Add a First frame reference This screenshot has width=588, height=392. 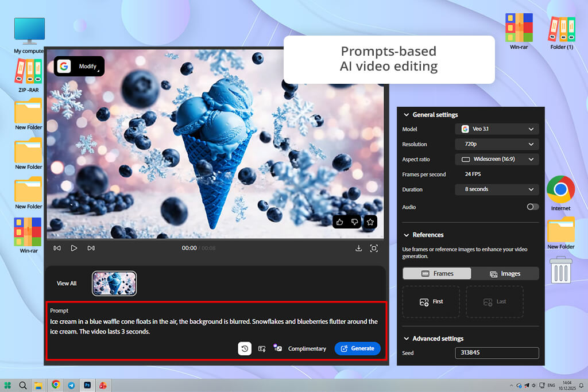click(431, 302)
